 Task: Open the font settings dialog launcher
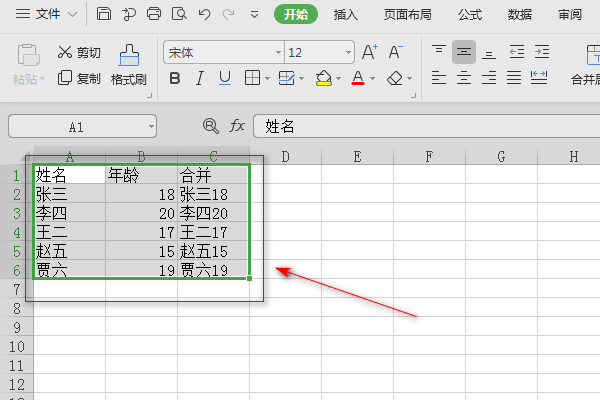click(413, 95)
